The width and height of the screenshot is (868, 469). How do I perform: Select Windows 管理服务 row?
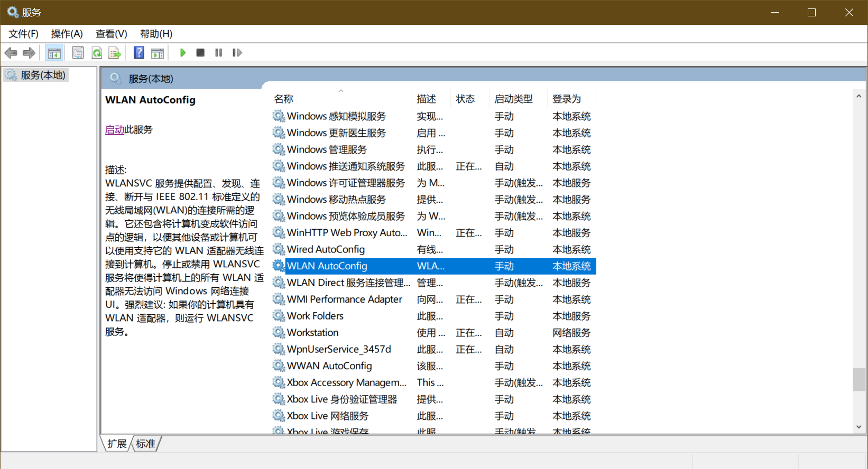point(433,149)
